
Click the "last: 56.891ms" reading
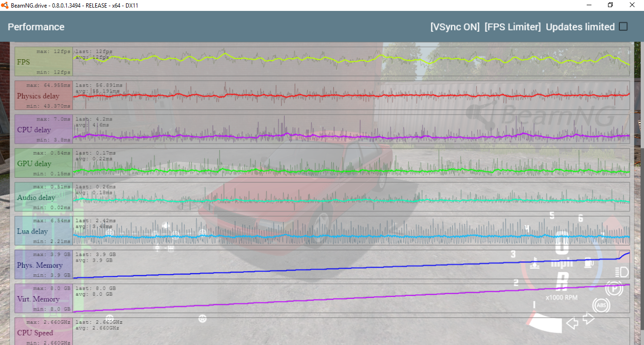pyautogui.click(x=98, y=85)
